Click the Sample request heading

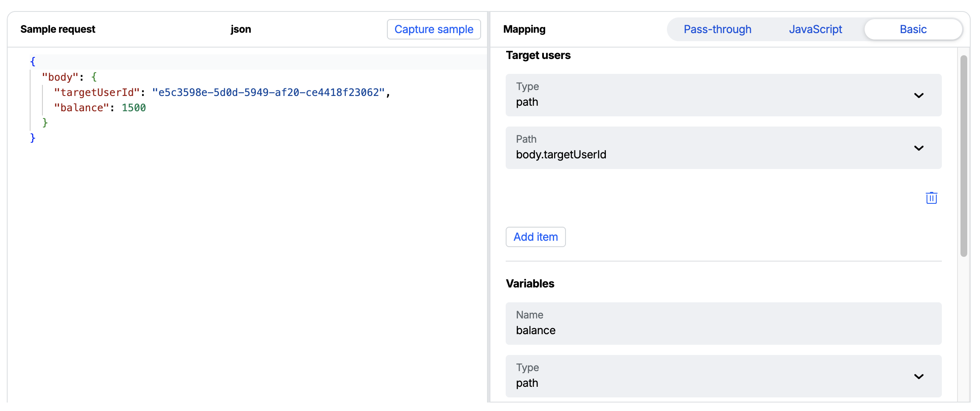click(58, 29)
